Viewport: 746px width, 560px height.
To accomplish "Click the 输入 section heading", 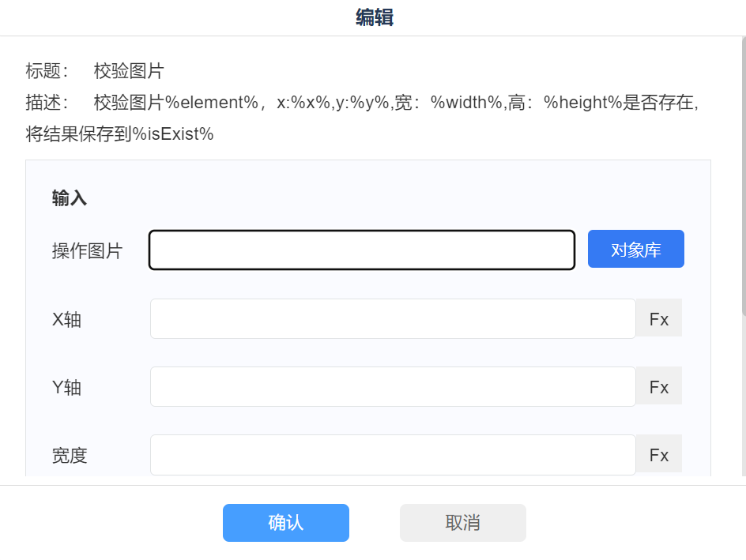I will point(70,198).
